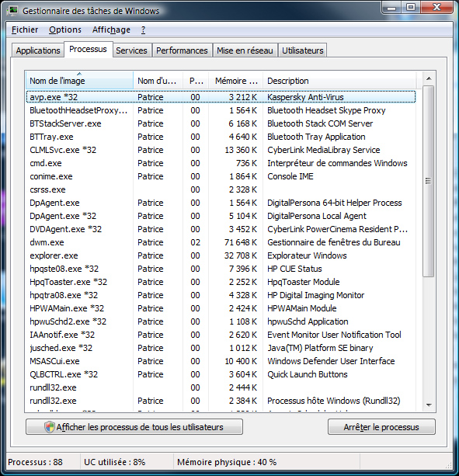Select DigitalPersona 64-bit Helper Process description
459x476 pixels.
334,203
